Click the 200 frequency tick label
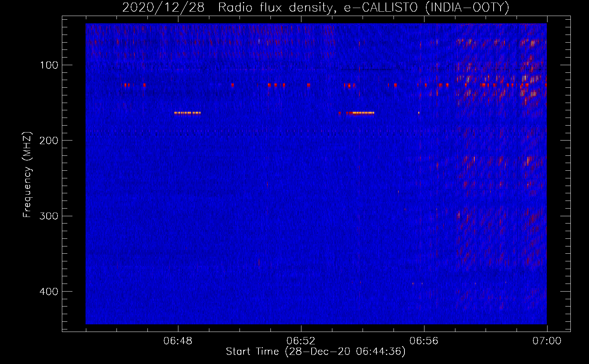 coord(49,141)
